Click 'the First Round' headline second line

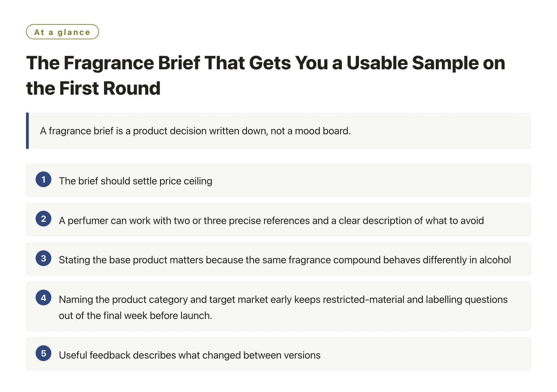pyautogui.click(x=93, y=88)
